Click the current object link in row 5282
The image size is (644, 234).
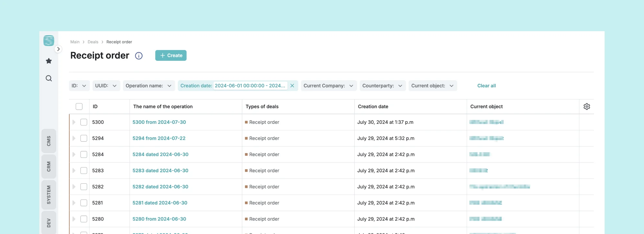click(500, 187)
